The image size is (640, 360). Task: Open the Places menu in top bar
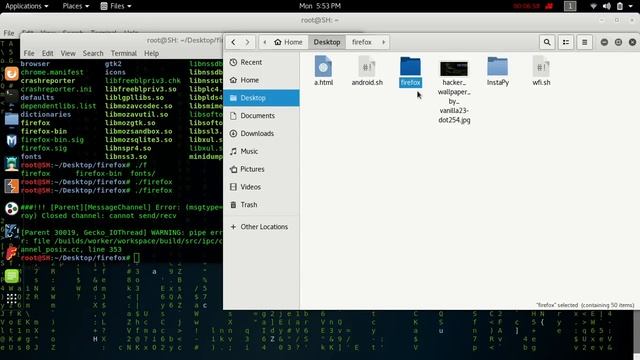(x=76, y=6)
